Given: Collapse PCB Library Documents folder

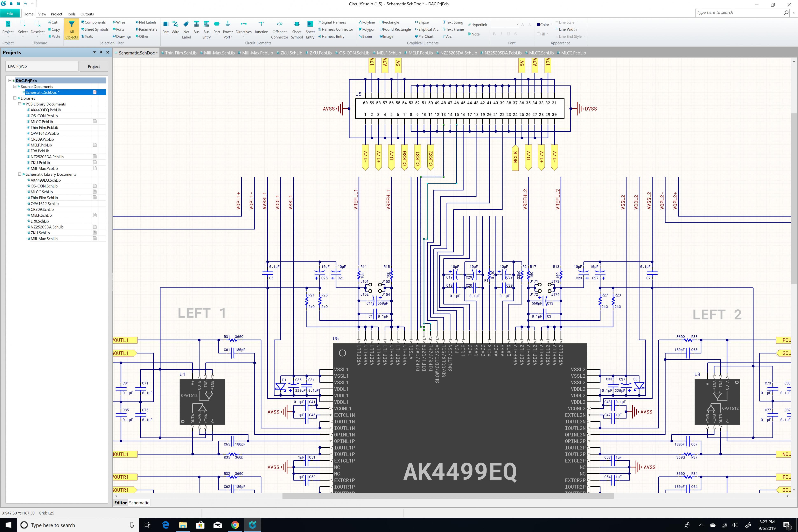Looking at the screenshot, I should tap(20, 104).
